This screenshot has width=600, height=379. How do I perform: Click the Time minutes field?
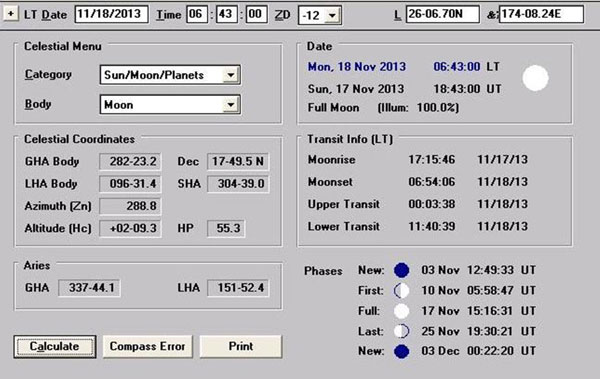click(227, 15)
